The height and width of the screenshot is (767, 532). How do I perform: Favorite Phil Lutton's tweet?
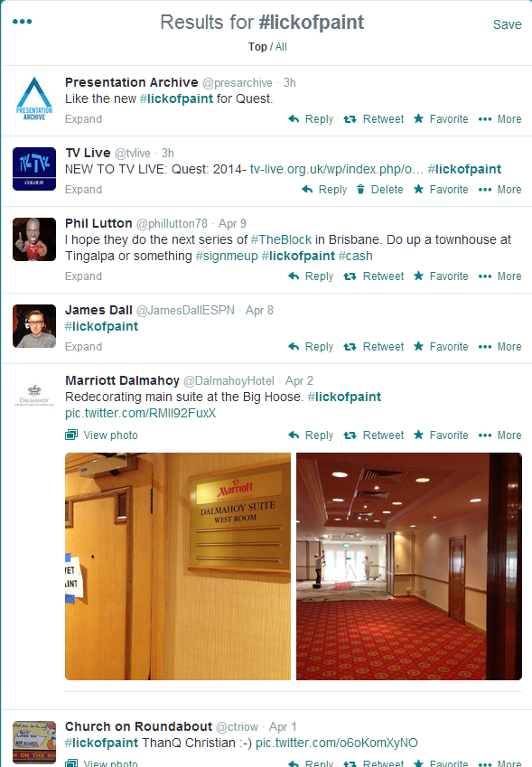click(x=441, y=276)
